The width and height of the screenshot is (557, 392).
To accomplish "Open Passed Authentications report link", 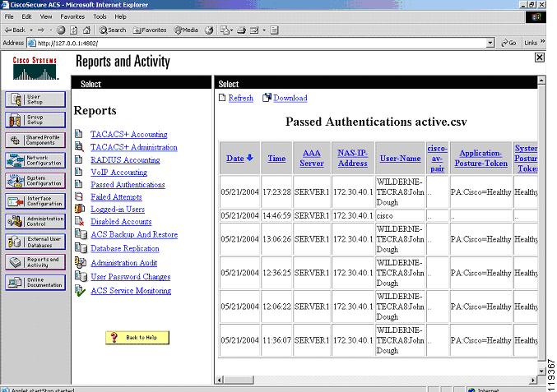I will [x=128, y=184].
